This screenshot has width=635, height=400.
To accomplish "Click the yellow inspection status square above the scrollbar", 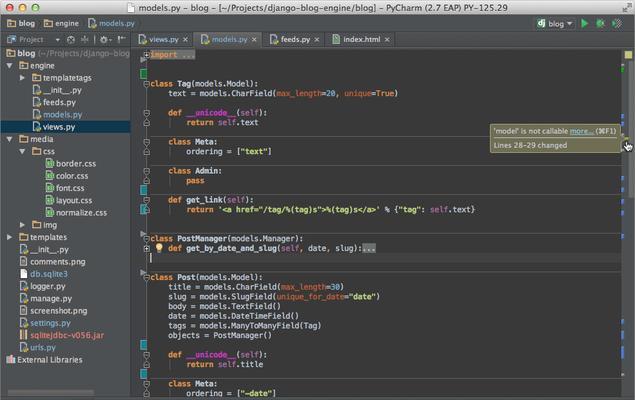I will (x=628, y=55).
